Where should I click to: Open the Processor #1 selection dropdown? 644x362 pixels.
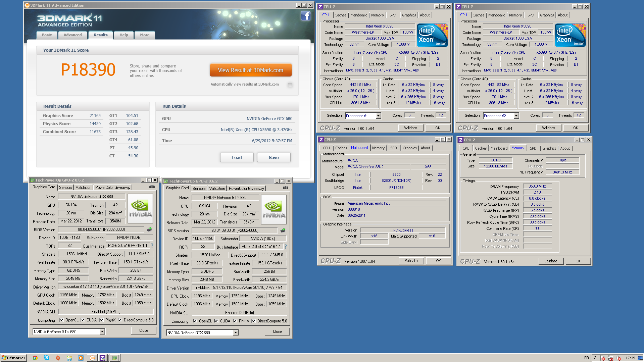pyautogui.click(x=378, y=116)
